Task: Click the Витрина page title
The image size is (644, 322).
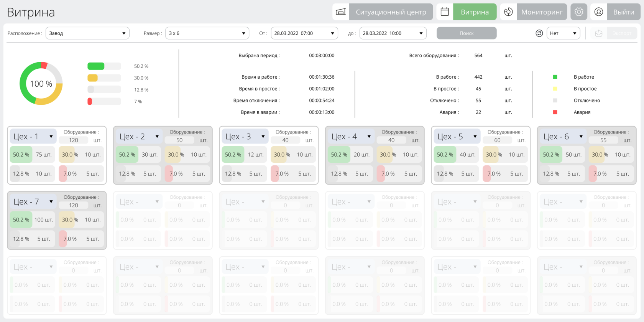Action: (31, 12)
